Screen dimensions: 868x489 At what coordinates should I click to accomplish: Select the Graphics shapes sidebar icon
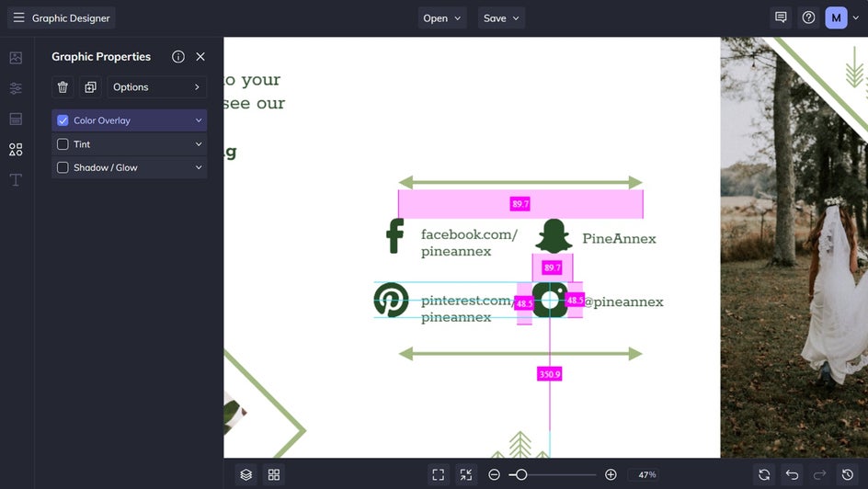click(x=16, y=149)
